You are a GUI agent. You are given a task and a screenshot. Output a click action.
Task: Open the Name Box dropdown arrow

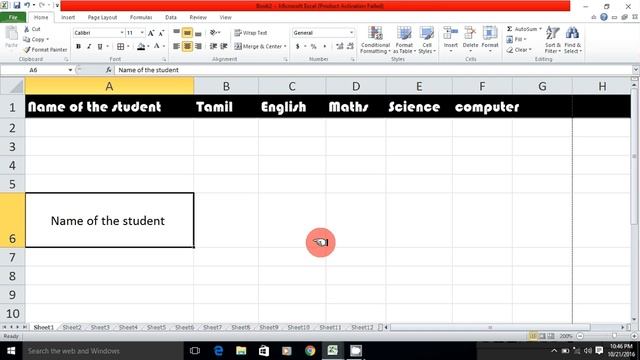70,70
